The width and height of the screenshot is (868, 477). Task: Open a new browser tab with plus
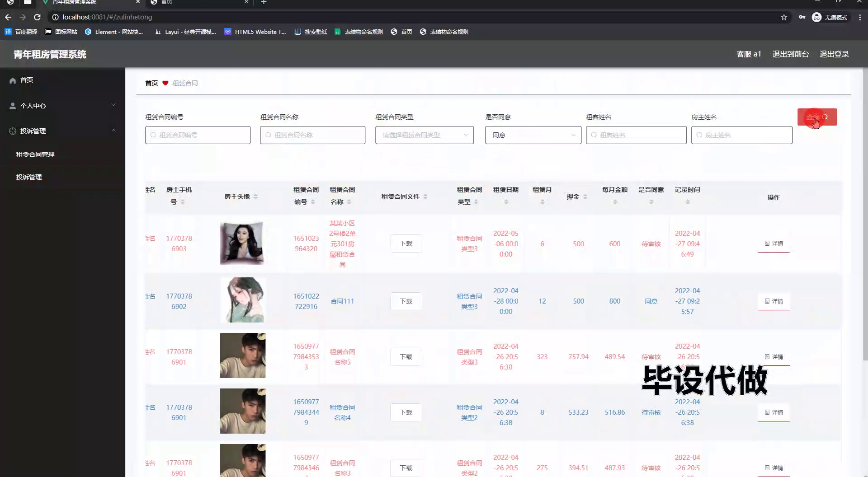click(x=264, y=2)
